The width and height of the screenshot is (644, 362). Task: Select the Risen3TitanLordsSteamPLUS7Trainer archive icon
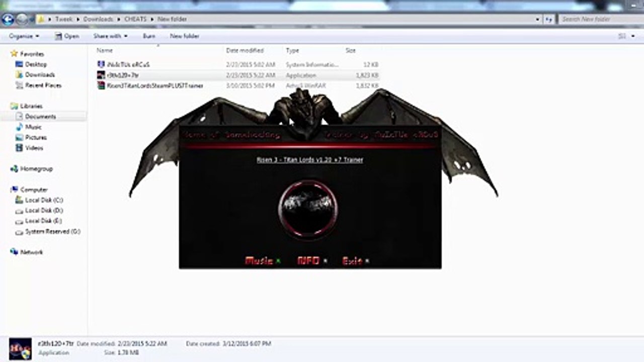tap(101, 86)
